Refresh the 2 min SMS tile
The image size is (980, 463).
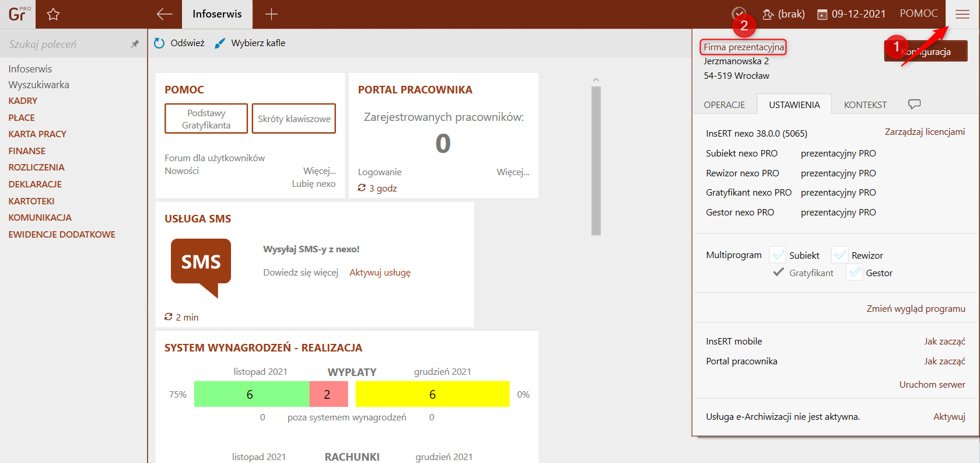point(169,316)
